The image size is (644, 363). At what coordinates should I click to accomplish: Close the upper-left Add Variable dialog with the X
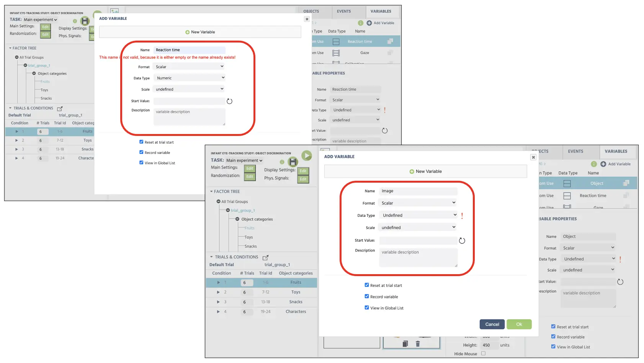click(x=307, y=19)
